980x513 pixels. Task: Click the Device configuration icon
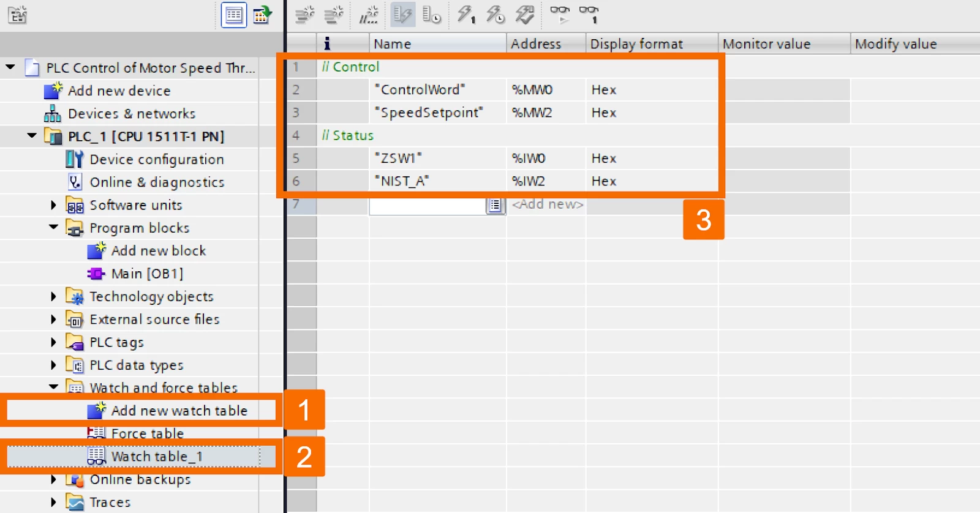[x=74, y=159]
